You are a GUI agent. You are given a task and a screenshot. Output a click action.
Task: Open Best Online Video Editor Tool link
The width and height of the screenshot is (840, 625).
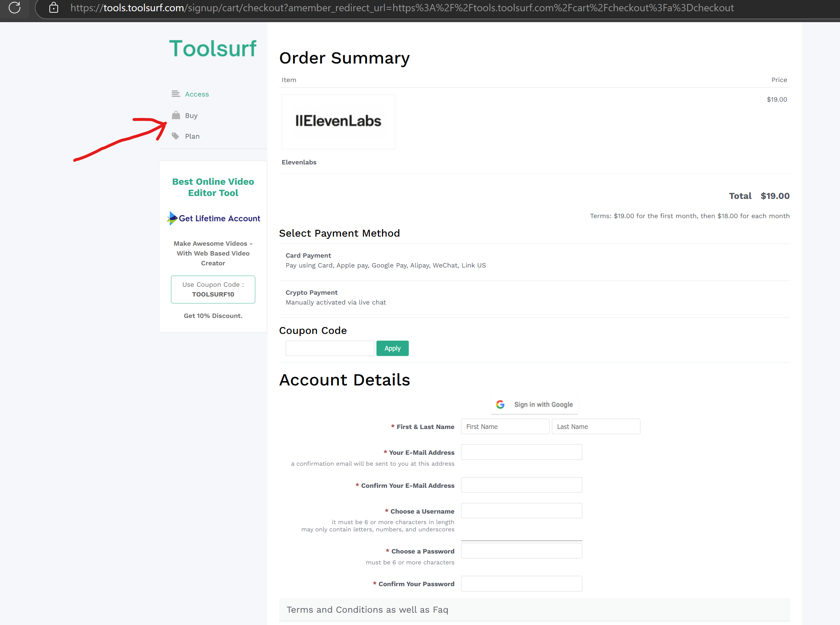213,187
